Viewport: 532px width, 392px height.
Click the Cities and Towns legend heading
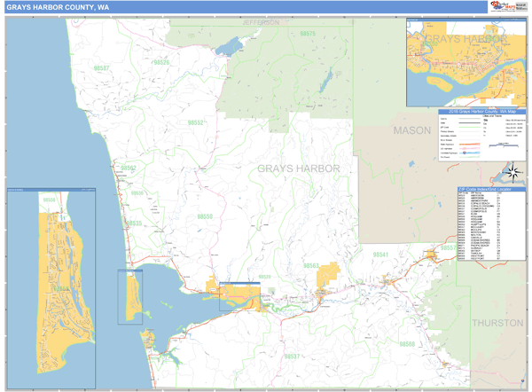point(492,116)
